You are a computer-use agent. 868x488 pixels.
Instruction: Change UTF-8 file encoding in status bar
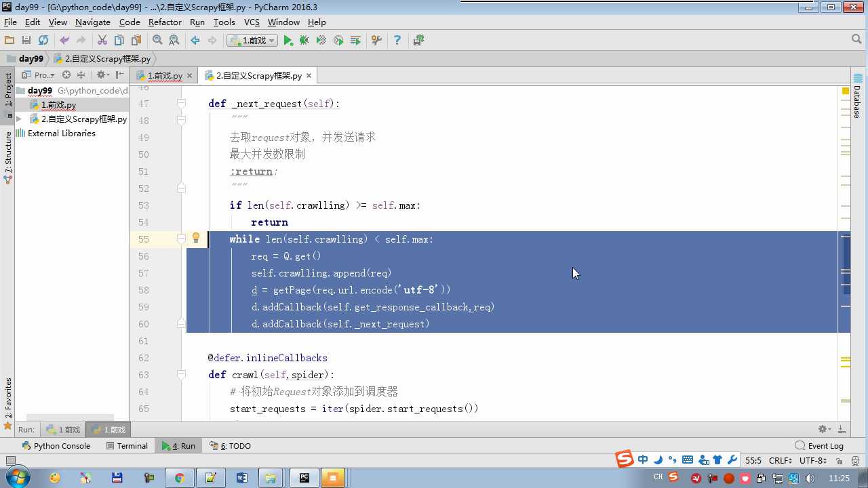pos(812,460)
